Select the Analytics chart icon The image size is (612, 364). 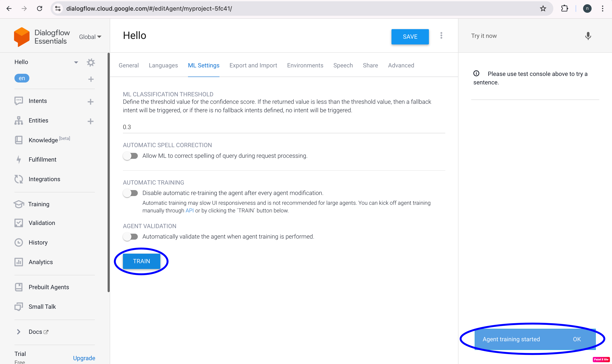pos(19,262)
